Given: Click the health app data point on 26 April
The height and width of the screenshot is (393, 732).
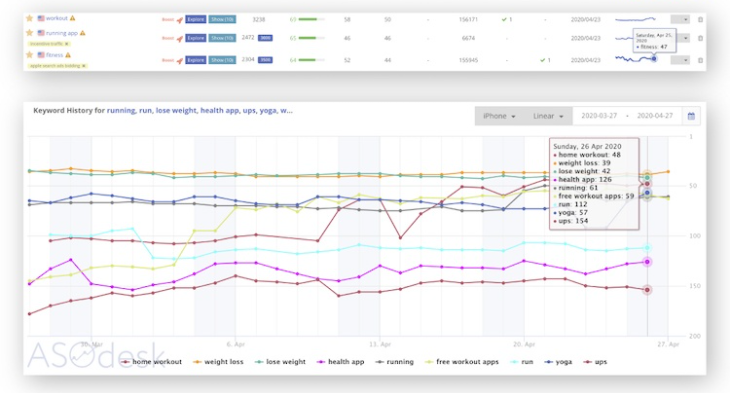Looking at the screenshot, I should coord(647,262).
